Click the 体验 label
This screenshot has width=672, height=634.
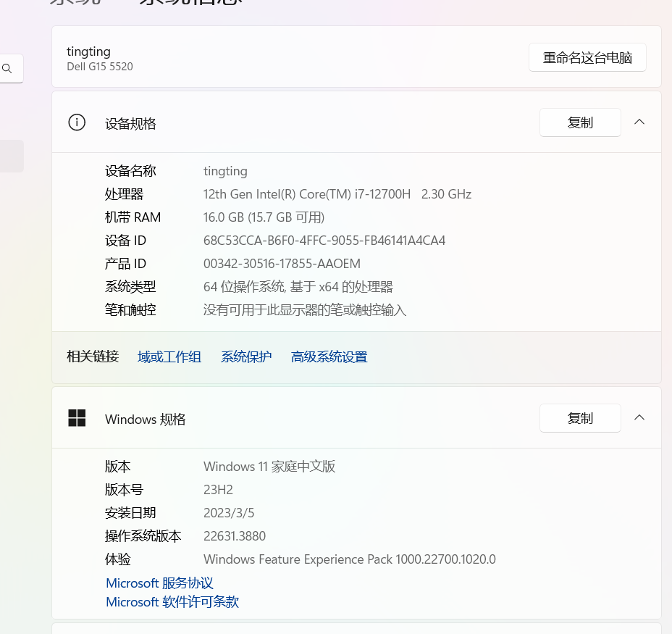118,559
